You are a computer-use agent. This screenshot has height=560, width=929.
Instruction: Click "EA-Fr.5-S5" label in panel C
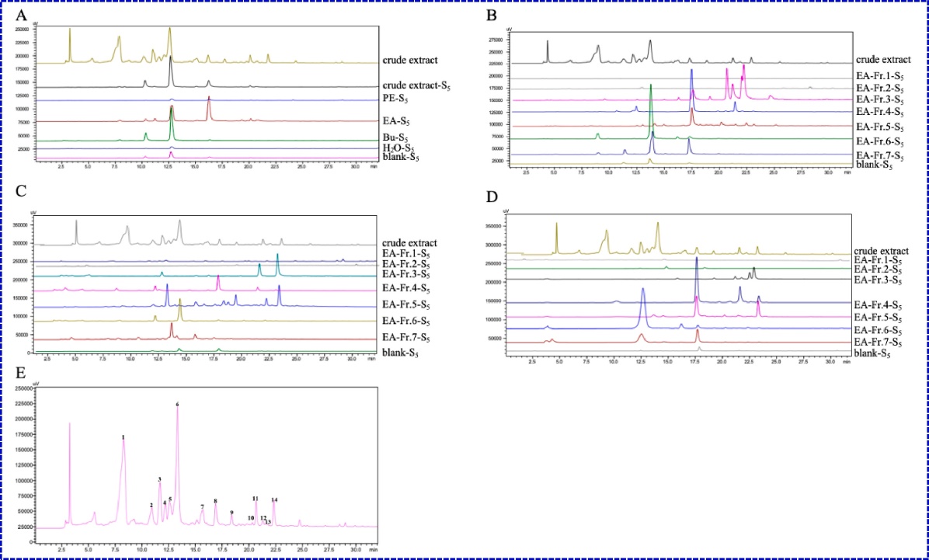pos(405,306)
